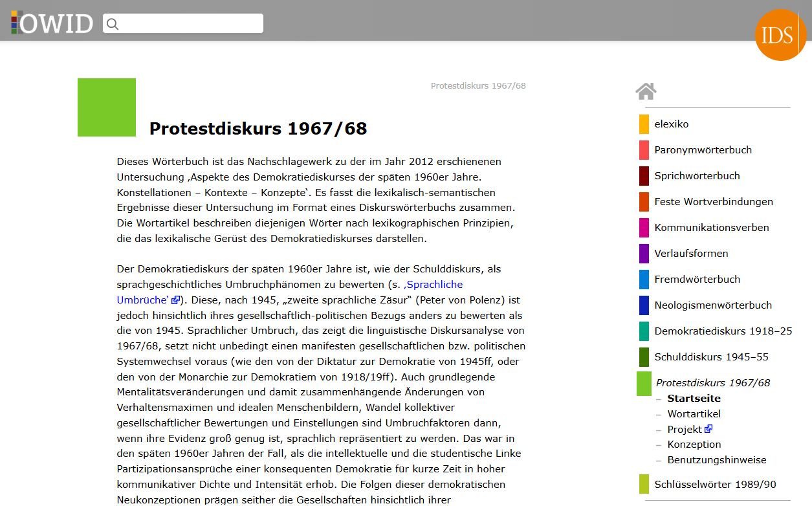Image resolution: width=812 pixels, height=506 pixels.
Task: Click external link icon next to Sprachliche Umbrüche
Action: pyautogui.click(x=174, y=300)
